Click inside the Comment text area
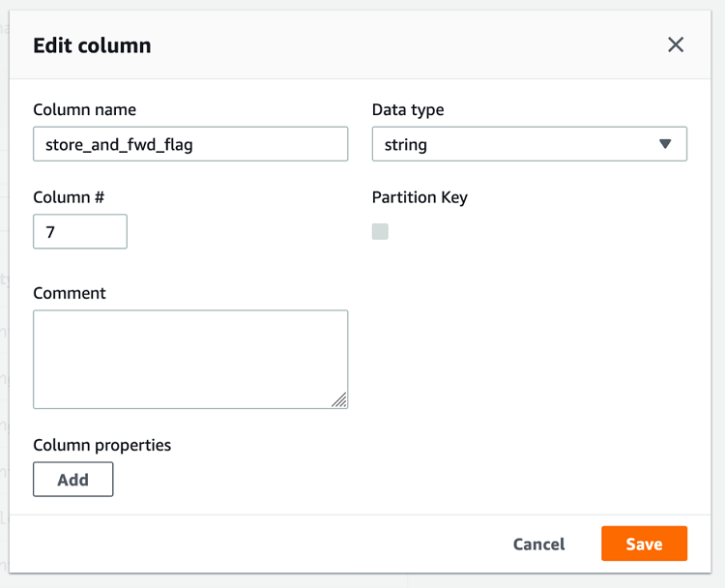This screenshot has width=725, height=588. (190, 359)
